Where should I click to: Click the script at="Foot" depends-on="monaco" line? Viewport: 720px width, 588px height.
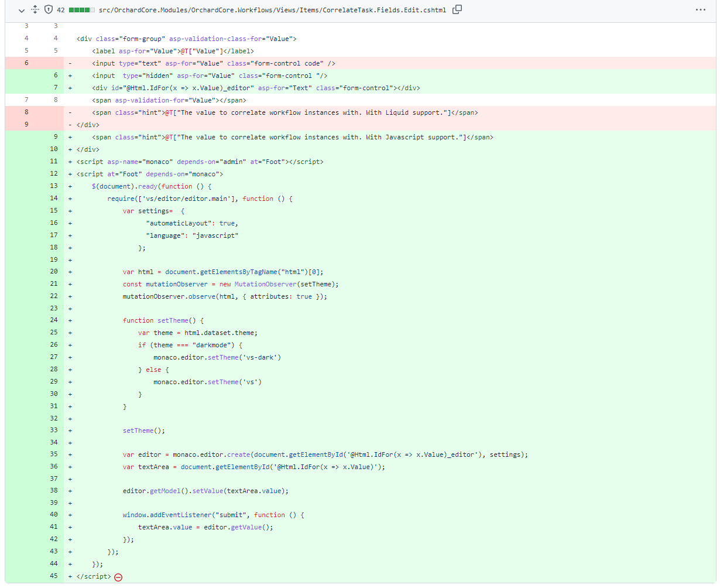point(361,174)
